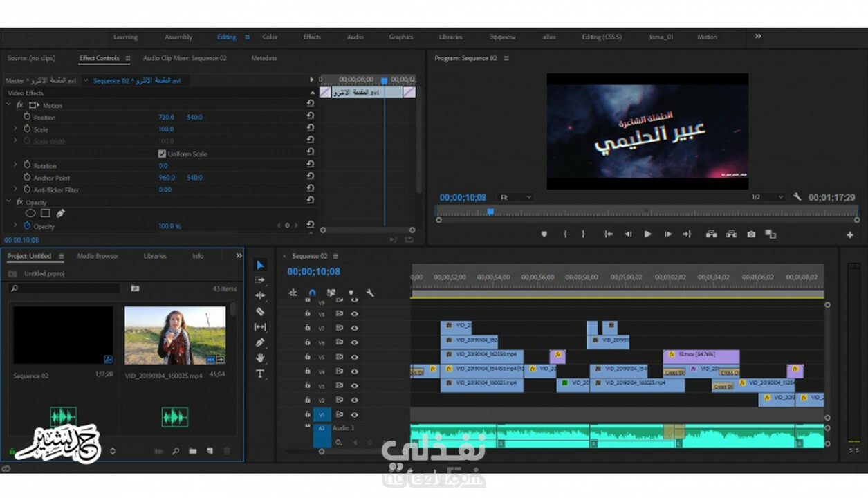
Task: Open the 1/2 playback resolution dropdown
Action: 768,197
